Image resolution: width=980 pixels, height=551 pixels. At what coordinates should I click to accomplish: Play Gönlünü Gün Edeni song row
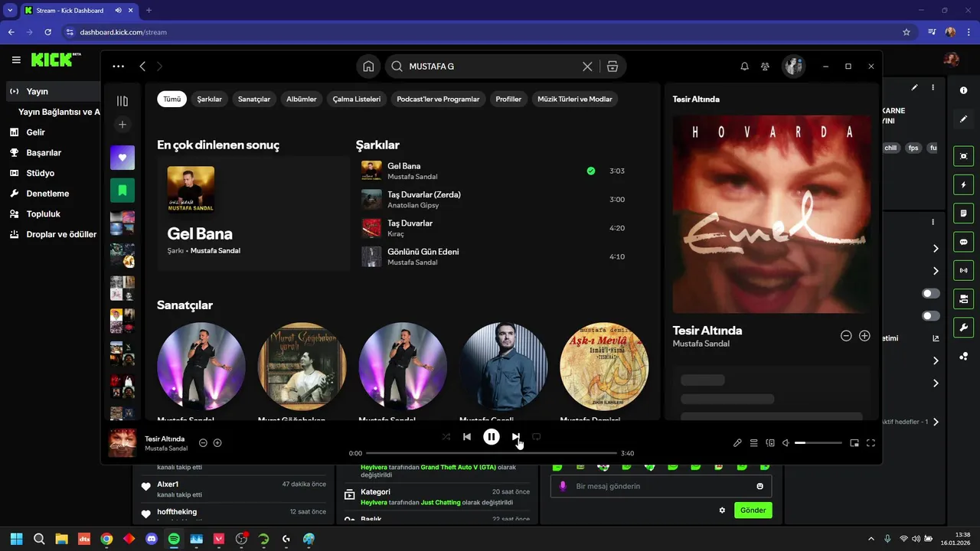495,256
